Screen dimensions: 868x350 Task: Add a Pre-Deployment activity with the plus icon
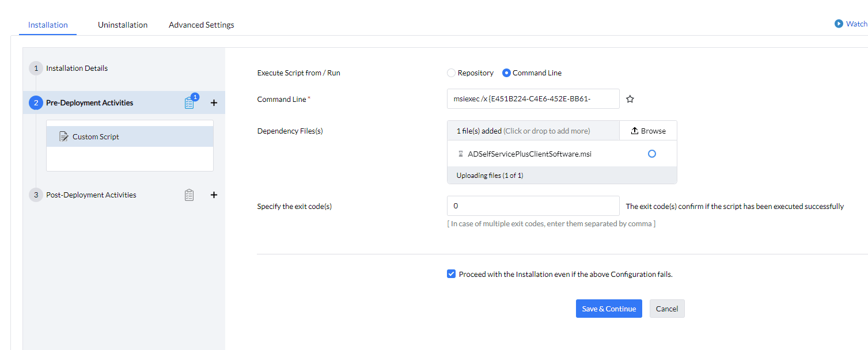tap(214, 103)
